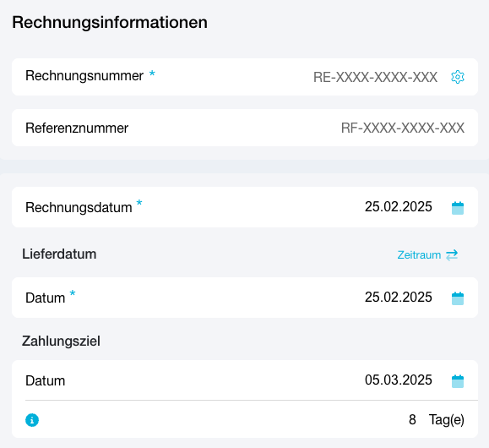Viewport: 489px width, 448px height.
Task: Open calendar picker for Lieferdatum Datum
Action: coord(458,298)
